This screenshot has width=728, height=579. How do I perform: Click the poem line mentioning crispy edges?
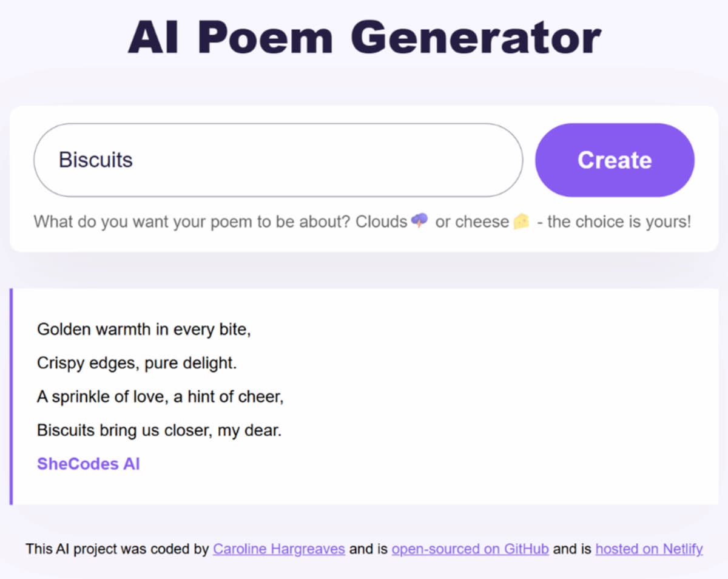138,362
